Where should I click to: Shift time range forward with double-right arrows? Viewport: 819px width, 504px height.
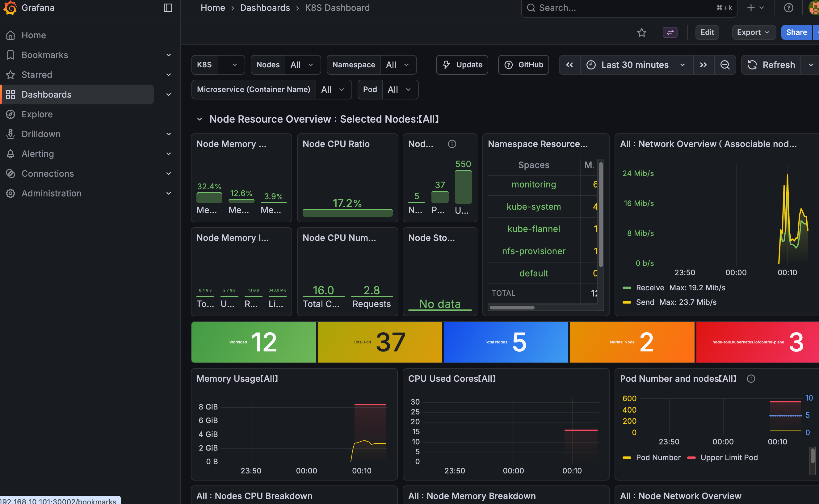pyautogui.click(x=703, y=65)
